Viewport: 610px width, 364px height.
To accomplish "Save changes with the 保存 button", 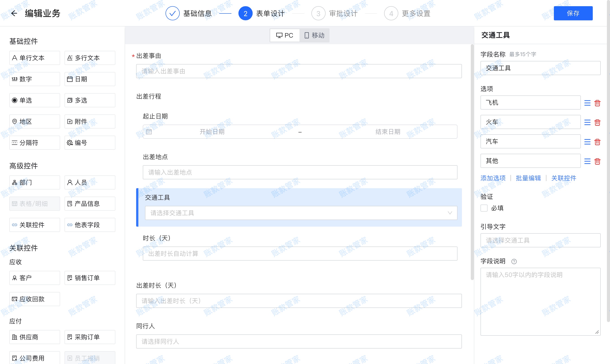I will coord(573,13).
